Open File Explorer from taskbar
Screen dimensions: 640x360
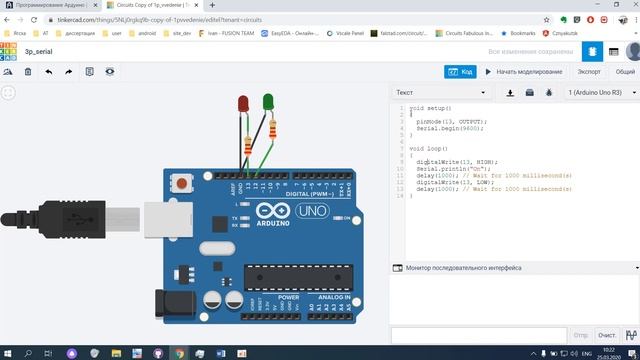point(116,353)
